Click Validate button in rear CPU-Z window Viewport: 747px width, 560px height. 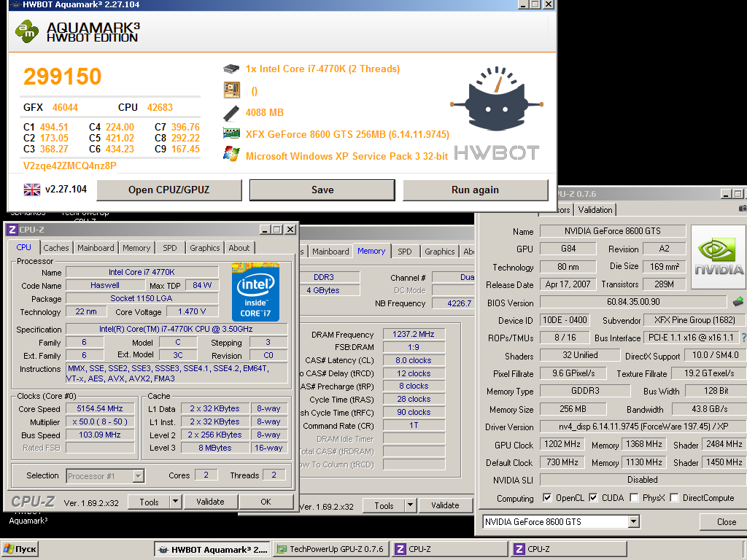446,505
